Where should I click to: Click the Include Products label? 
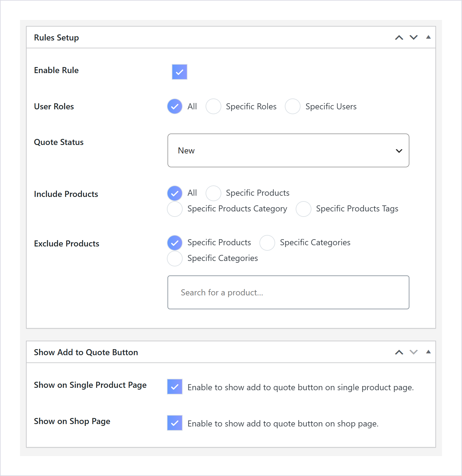[x=66, y=194]
